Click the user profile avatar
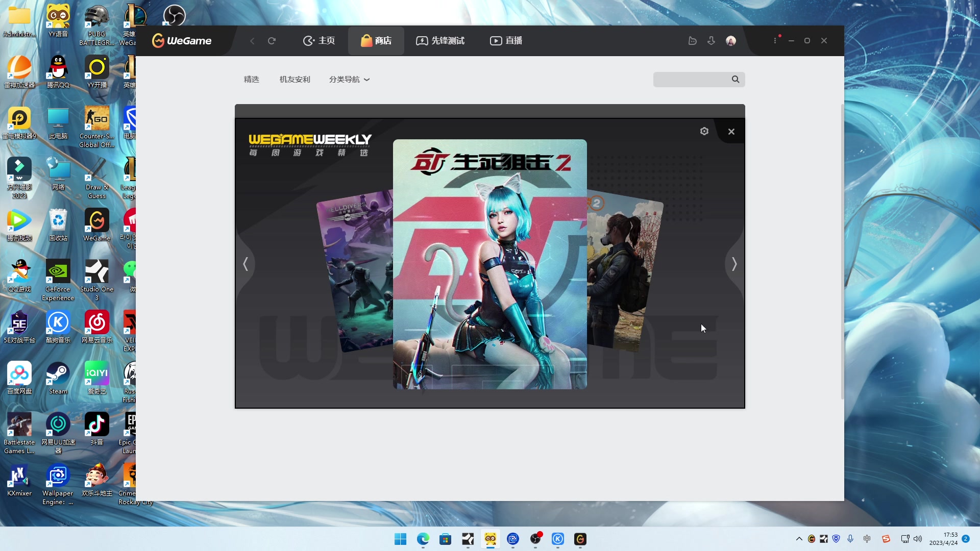 tap(730, 41)
